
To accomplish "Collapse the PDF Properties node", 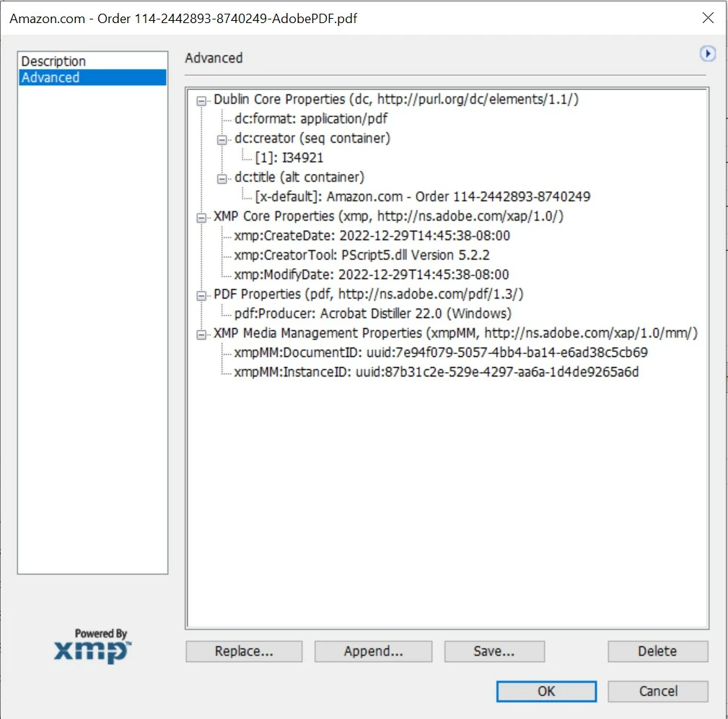I will (x=201, y=296).
